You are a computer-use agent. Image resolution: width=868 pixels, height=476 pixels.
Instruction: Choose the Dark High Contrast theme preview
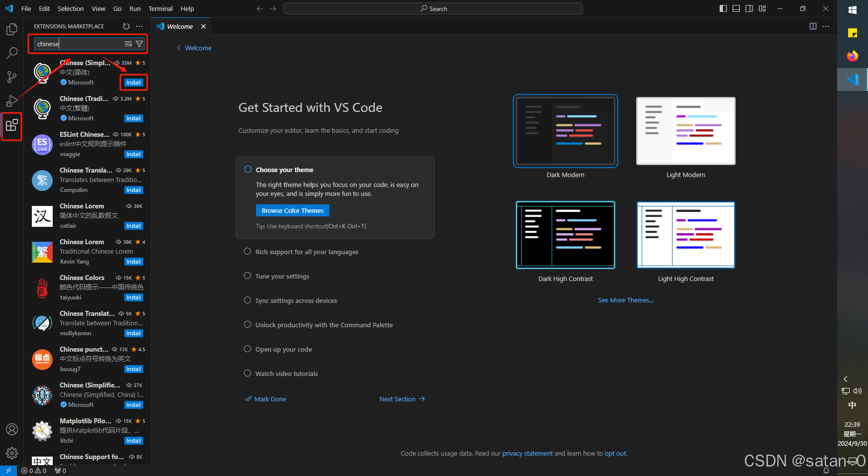566,235
